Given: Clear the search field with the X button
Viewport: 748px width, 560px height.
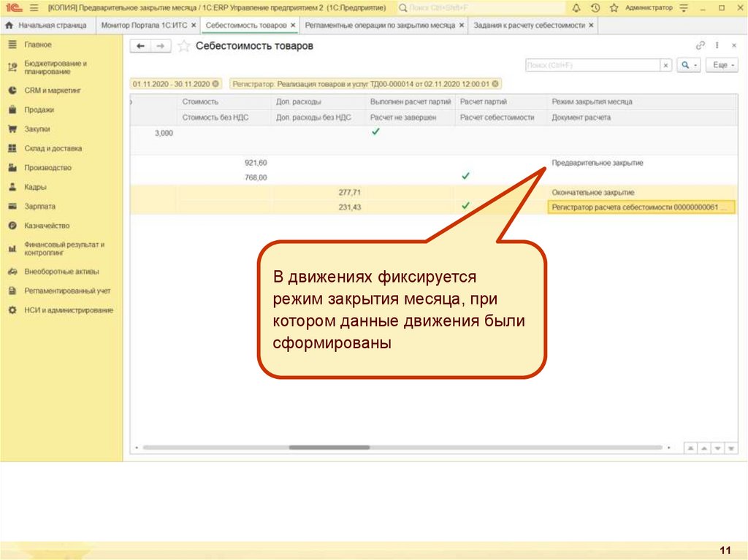Looking at the screenshot, I should [665, 65].
